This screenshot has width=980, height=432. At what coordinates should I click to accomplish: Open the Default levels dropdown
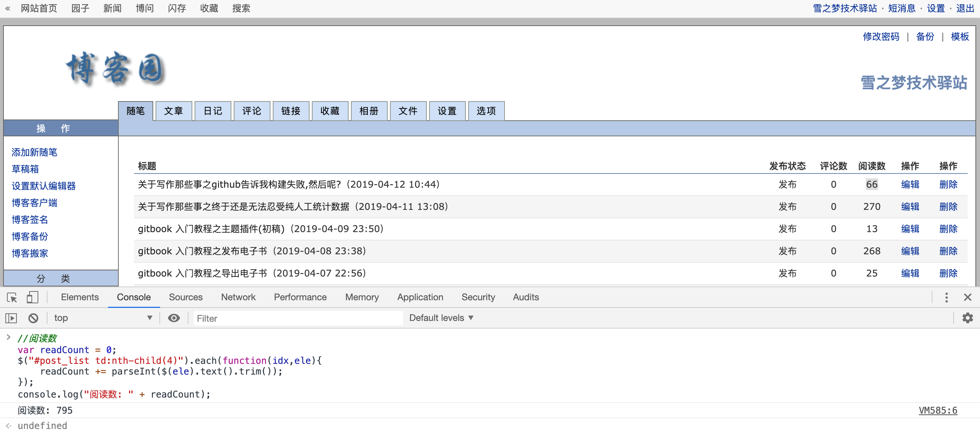(441, 318)
